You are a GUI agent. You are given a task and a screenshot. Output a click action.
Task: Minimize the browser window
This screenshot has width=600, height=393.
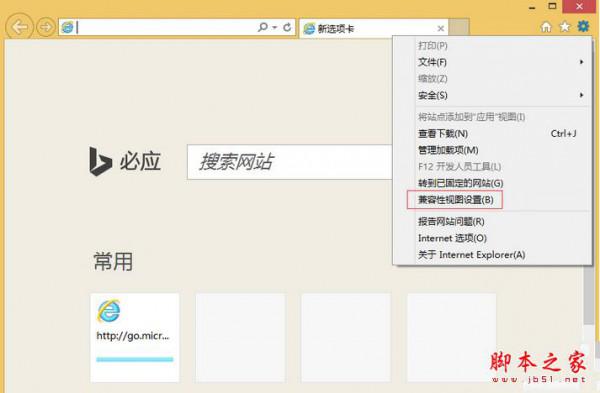532,7
